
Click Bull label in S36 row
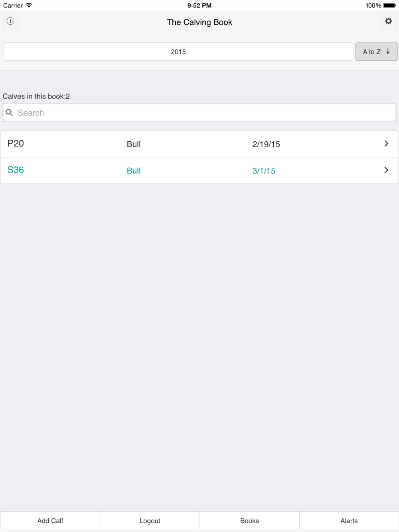click(134, 171)
